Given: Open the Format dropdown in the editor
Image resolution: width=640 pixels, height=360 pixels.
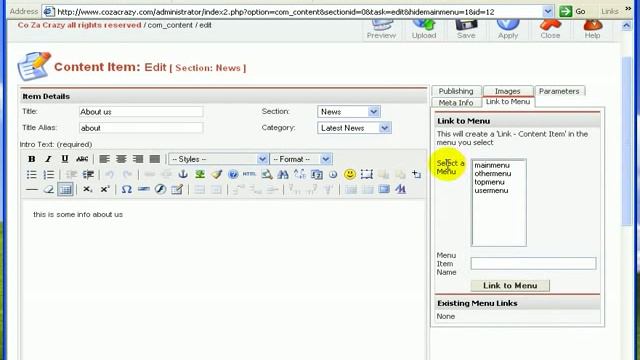Looking at the screenshot, I should 301,159.
